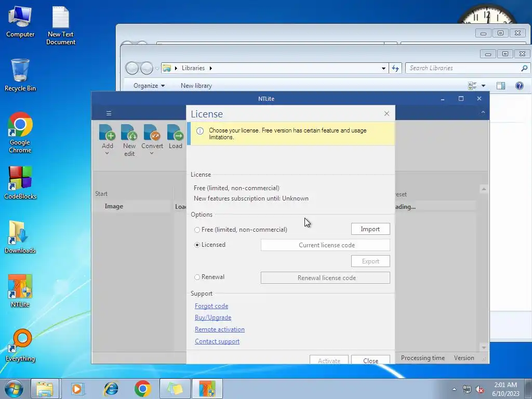Open the Remote activation link
Screen dimensions: 532x399
click(x=220, y=329)
